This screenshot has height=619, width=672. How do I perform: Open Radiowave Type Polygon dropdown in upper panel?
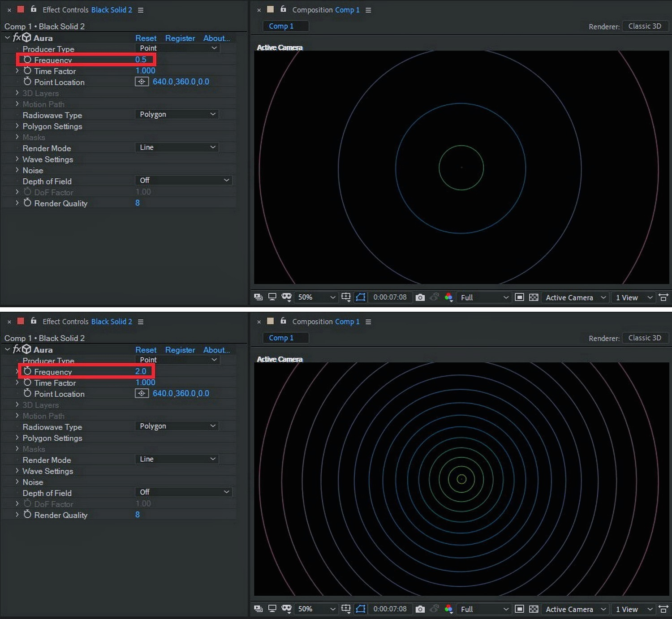tap(177, 114)
